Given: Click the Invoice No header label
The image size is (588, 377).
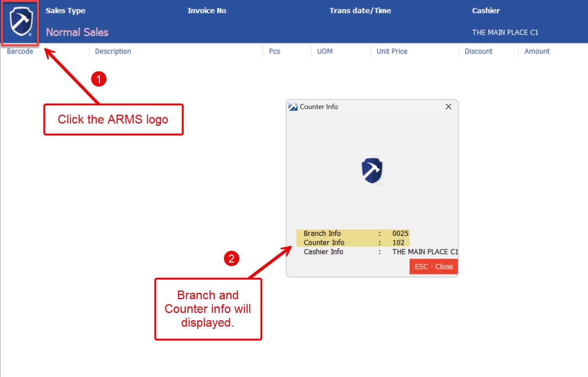Looking at the screenshot, I should [207, 11].
